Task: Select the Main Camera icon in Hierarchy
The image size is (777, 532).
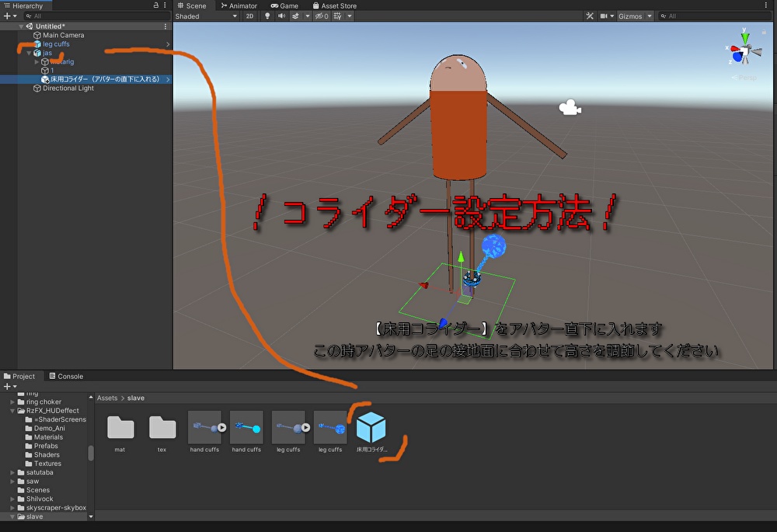Action: [38, 35]
